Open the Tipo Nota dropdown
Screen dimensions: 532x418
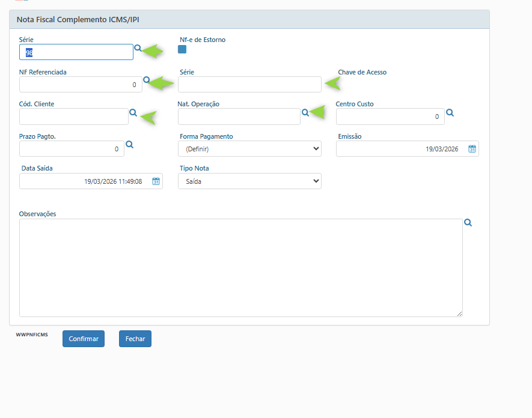coord(249,181)
